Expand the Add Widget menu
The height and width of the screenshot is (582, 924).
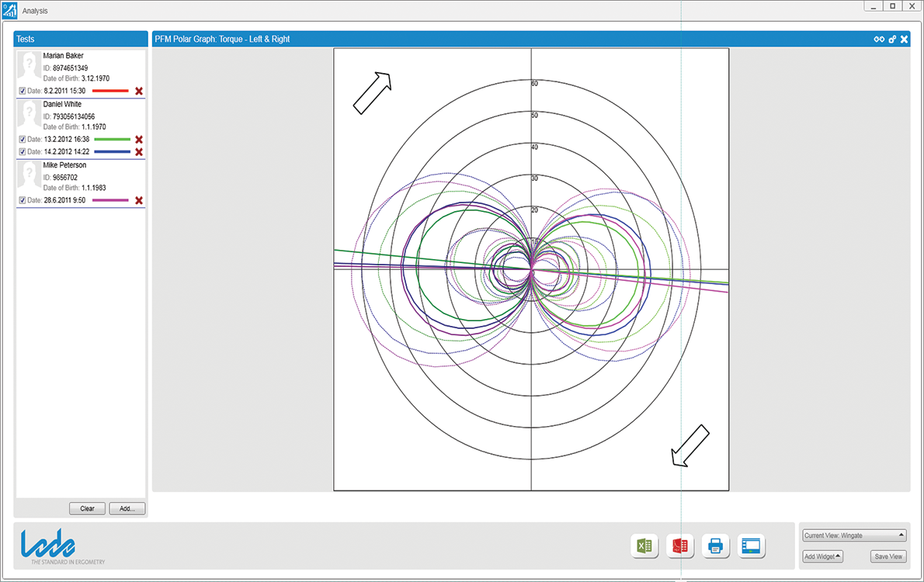point(822,556)
